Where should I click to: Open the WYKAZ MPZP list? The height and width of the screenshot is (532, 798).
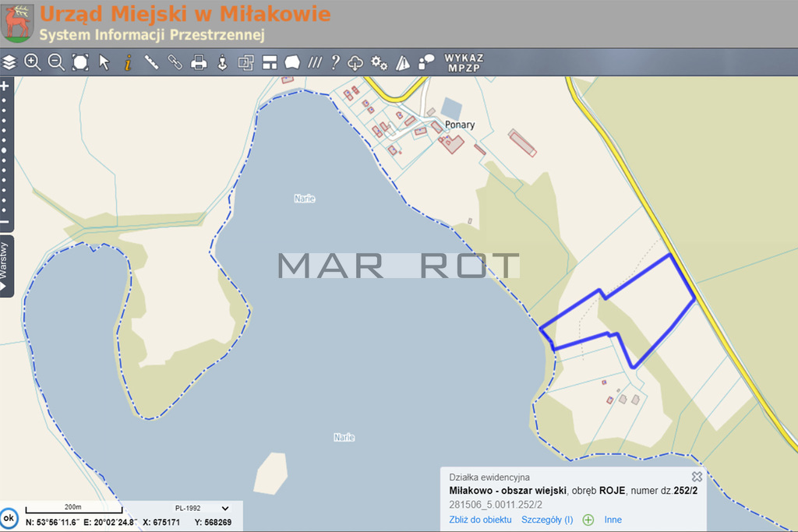464,62
